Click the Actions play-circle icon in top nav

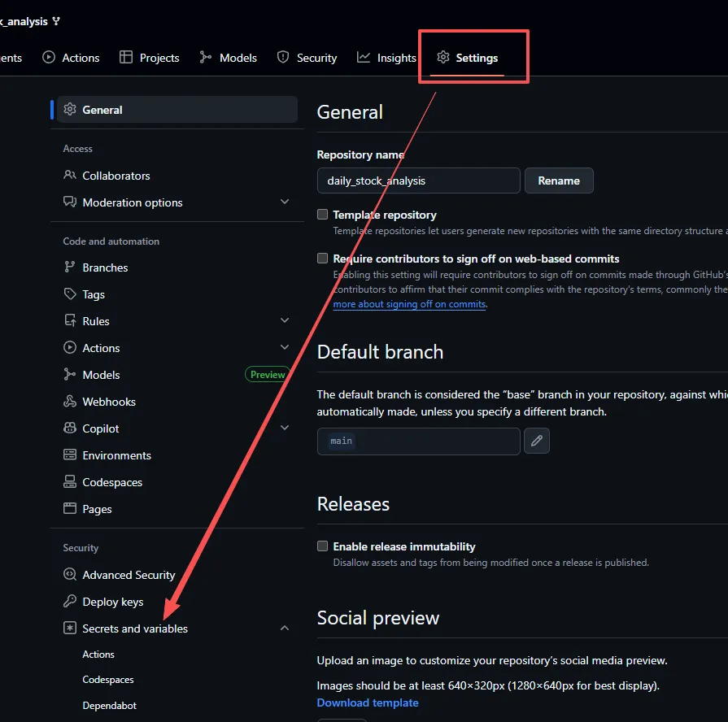pos(49,57)
